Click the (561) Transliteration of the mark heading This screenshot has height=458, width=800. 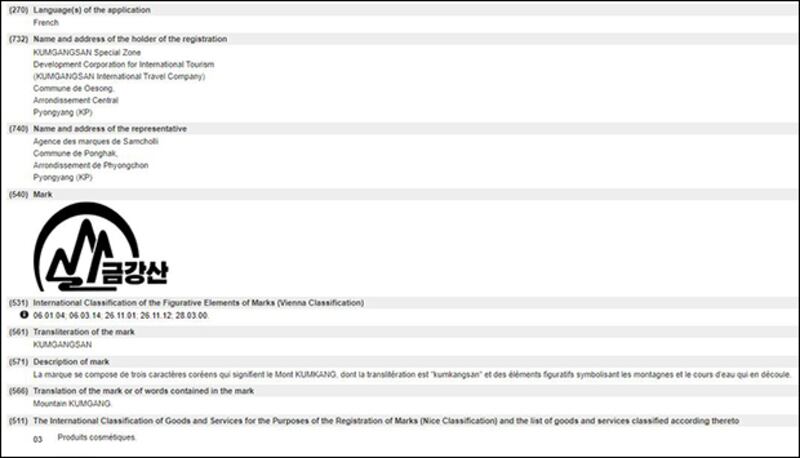click(x=71, y=332)
